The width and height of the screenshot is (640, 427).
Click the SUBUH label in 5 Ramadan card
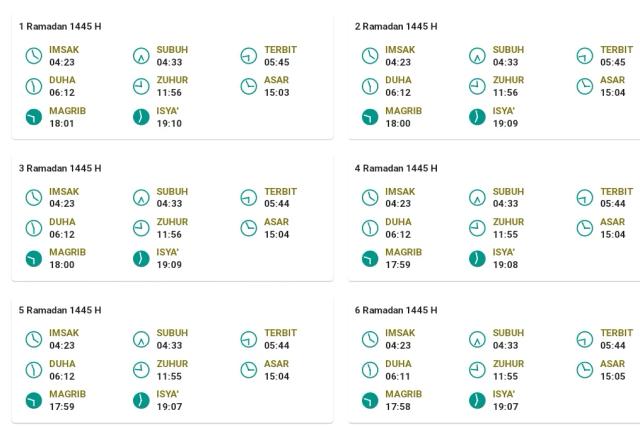click(172, 333)
